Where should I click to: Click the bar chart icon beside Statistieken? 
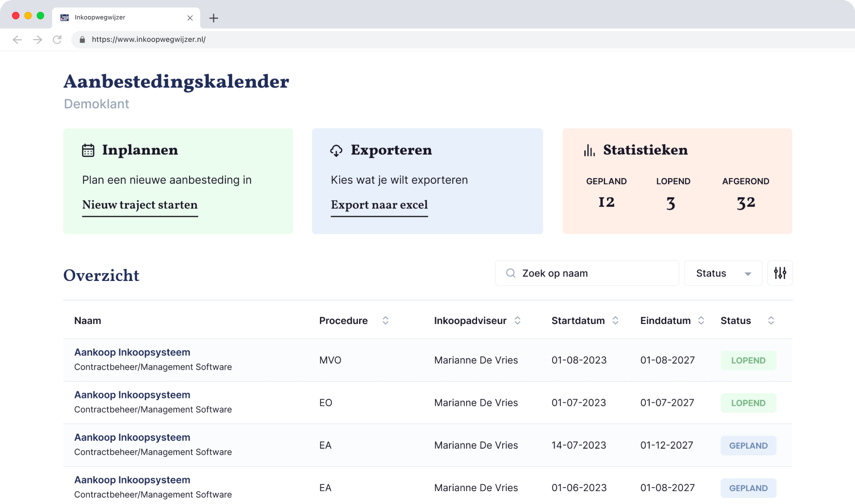click(589, 151)
